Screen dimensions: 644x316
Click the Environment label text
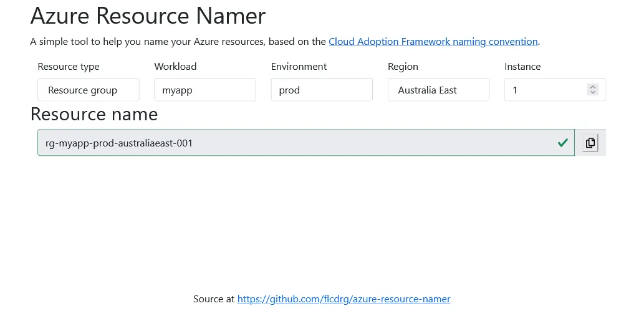click(x=299, y=67)
